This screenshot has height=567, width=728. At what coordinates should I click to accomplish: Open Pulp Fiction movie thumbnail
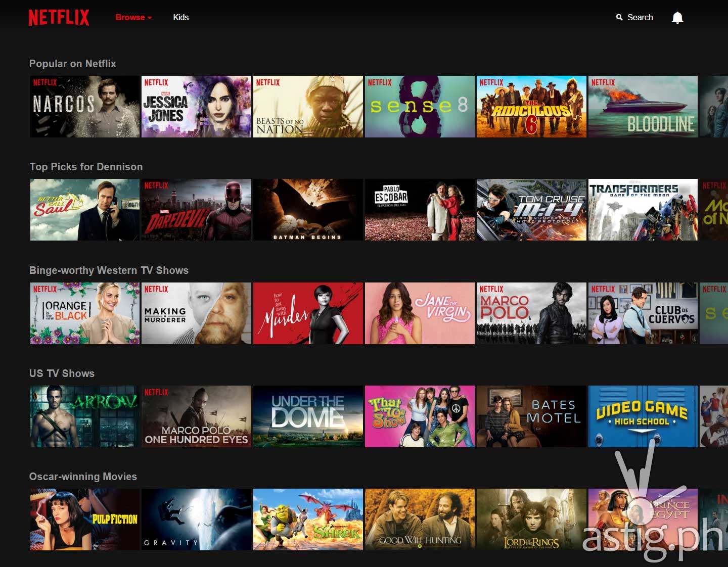coord(85,519)
